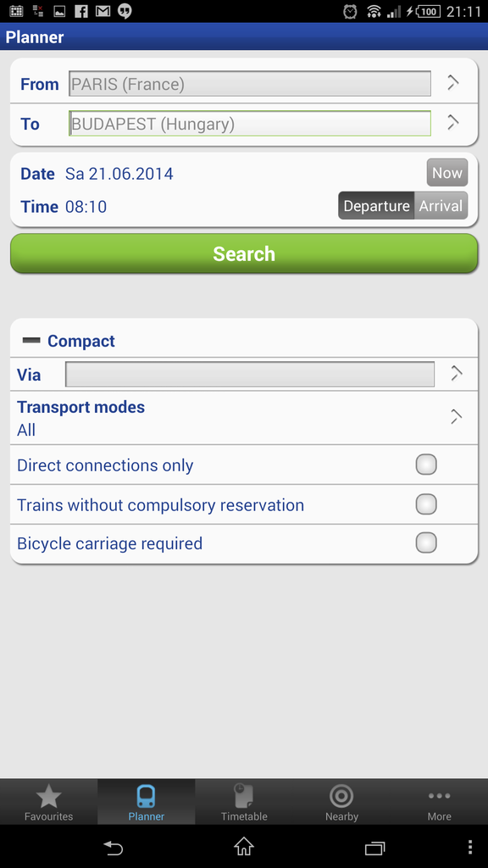Check Bicycle carriage required
488x868 pixels.
[426, 542]
